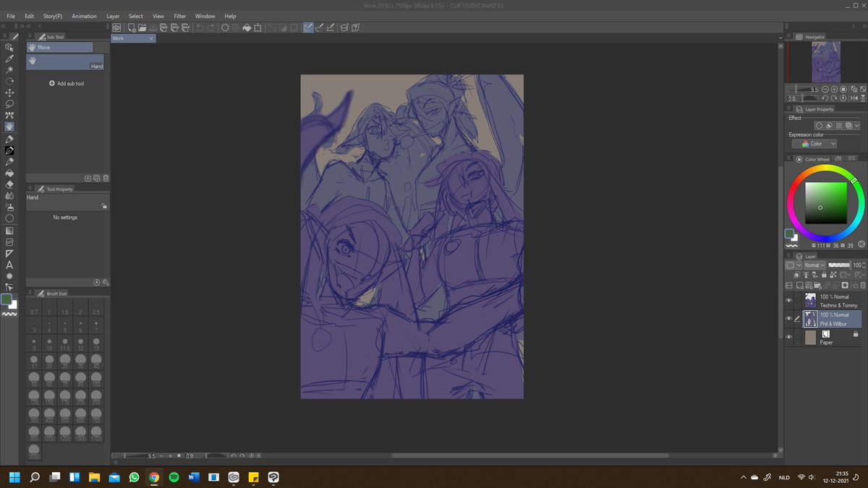The width and height of the screenshot is (868, 488).
Task: Open Spotify from the taskbar
Action: tap(174, 478)
